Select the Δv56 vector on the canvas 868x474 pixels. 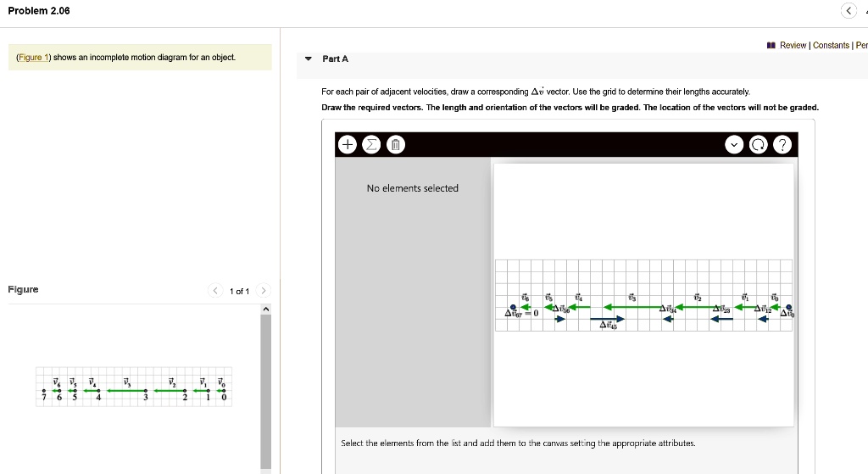[x=559, y=319]
